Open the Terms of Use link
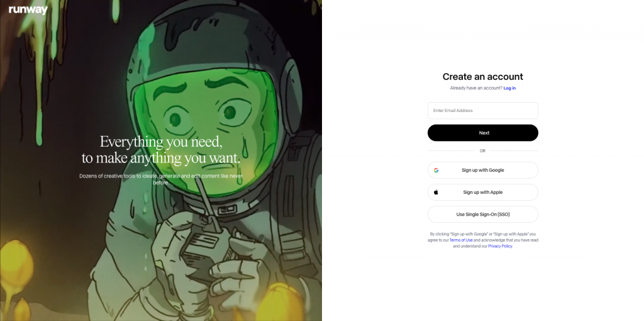Viewport: 644px width, 321px height. (461, 240)
